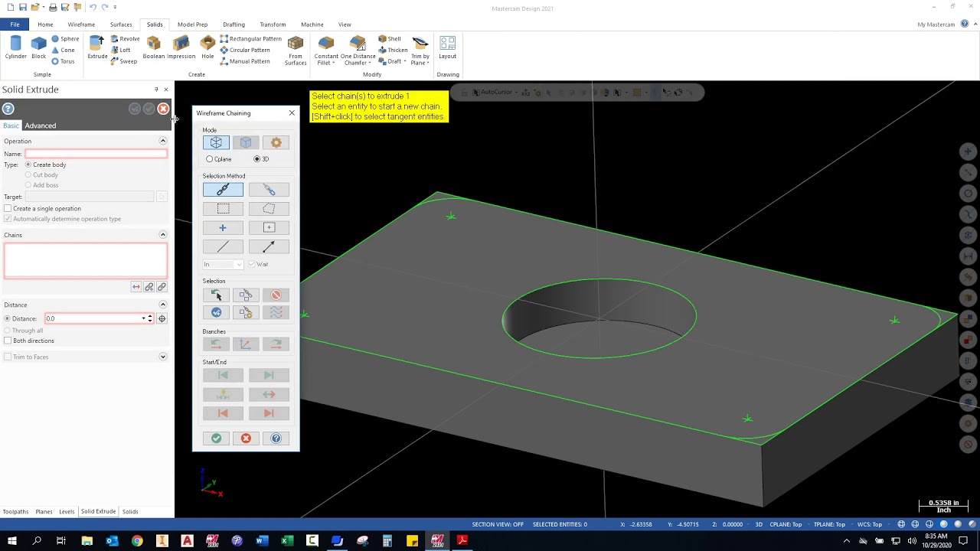The image size is (980, 551).
Task: Choose Window selection method
Action: [x=223, y=208]
